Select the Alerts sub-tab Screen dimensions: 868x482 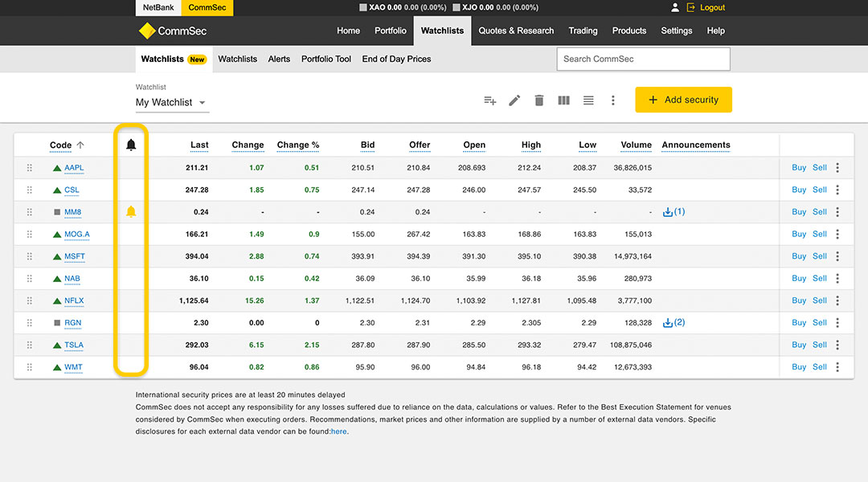[x=279, y=59]
